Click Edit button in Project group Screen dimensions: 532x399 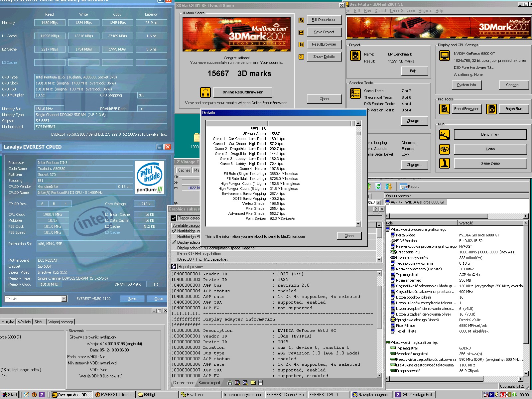point(414,71)
